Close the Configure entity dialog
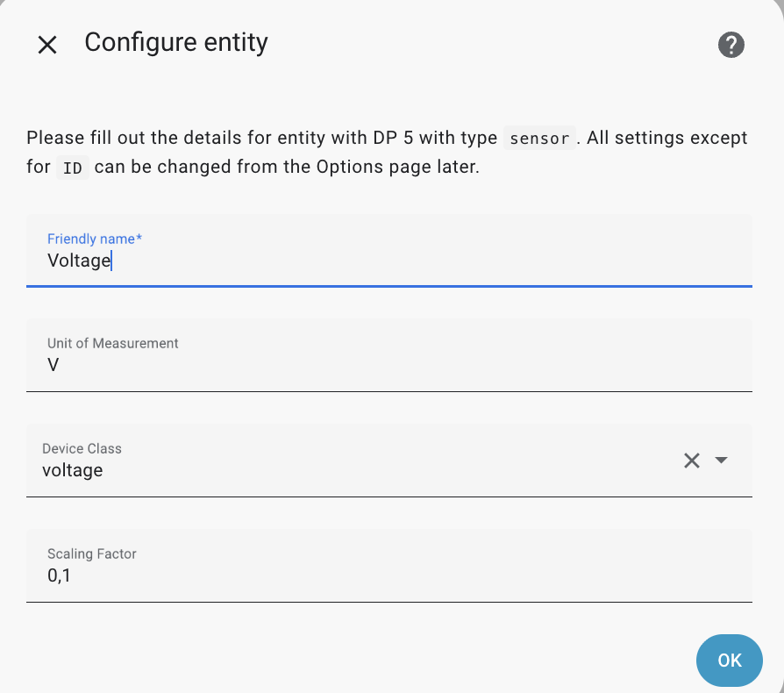 point(47,45)
